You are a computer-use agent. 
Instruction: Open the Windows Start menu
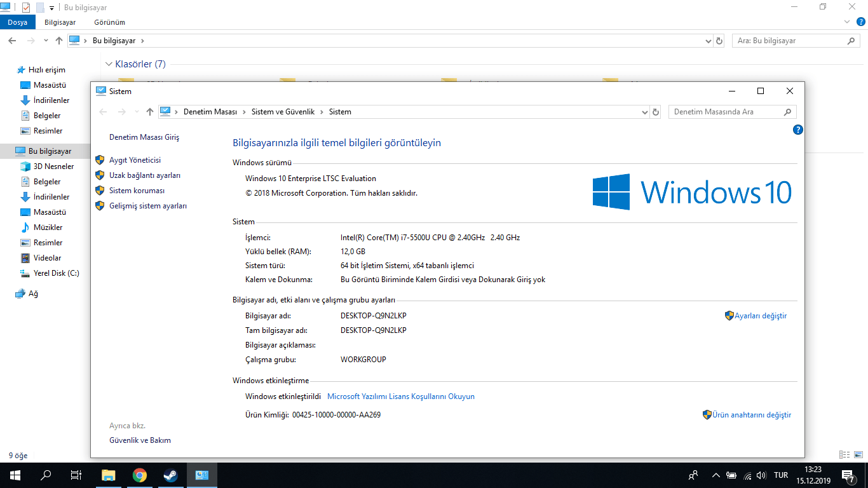tap(15, 475)
